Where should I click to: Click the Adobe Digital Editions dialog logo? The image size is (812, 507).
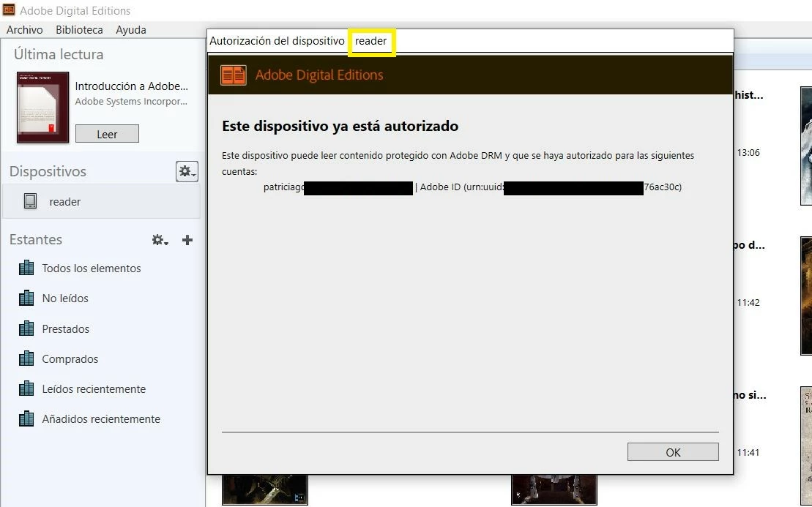pos(233,75)
